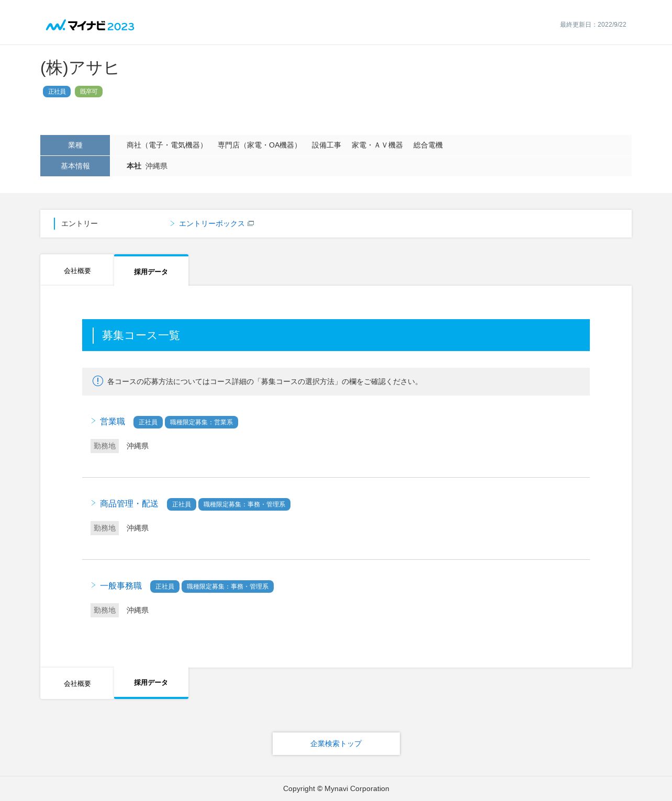Click the chevron before エントリーボックス

coord(172,223)
